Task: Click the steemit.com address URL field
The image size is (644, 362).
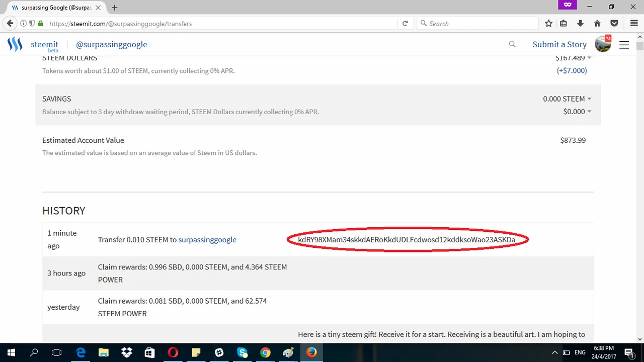Action: tap(221, 24)
